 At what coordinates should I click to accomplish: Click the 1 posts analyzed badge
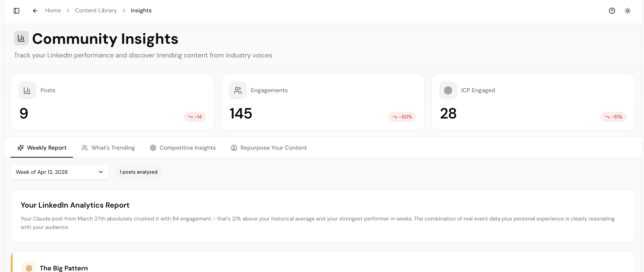point(138,172)
